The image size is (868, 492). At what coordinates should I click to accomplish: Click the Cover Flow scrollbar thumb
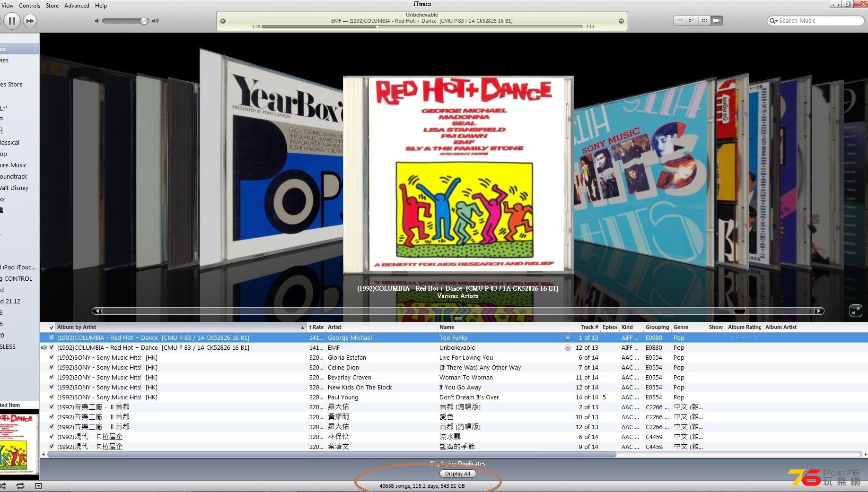pyautogui.click(x=739, y=311)
